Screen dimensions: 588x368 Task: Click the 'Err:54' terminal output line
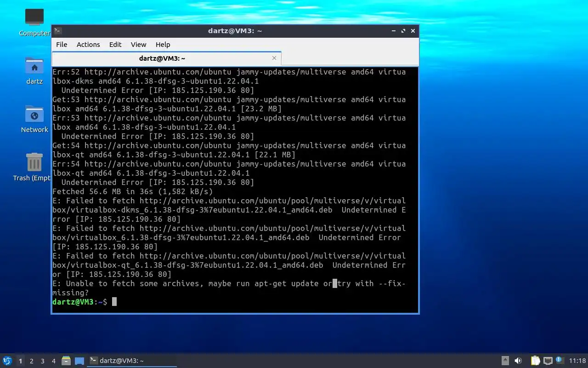[x=229, y=168]
